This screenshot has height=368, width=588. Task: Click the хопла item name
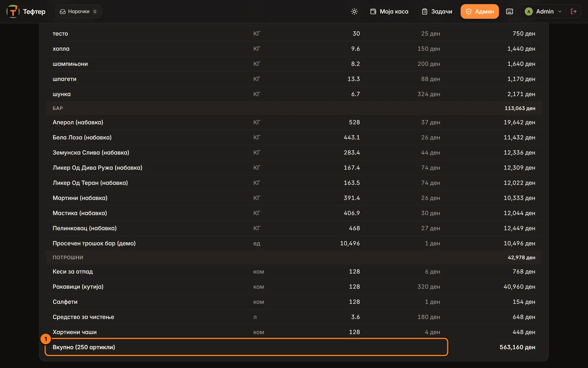[61, 49]
